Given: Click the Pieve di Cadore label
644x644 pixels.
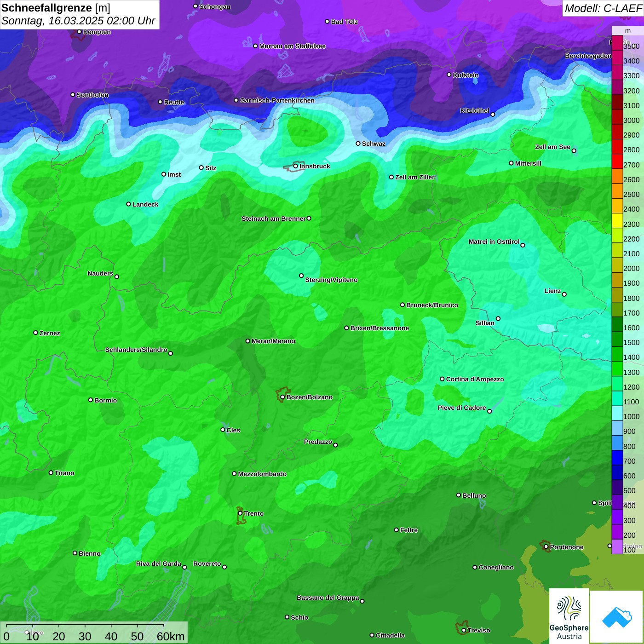Looking at the screenshot, I should pos(462,408).
